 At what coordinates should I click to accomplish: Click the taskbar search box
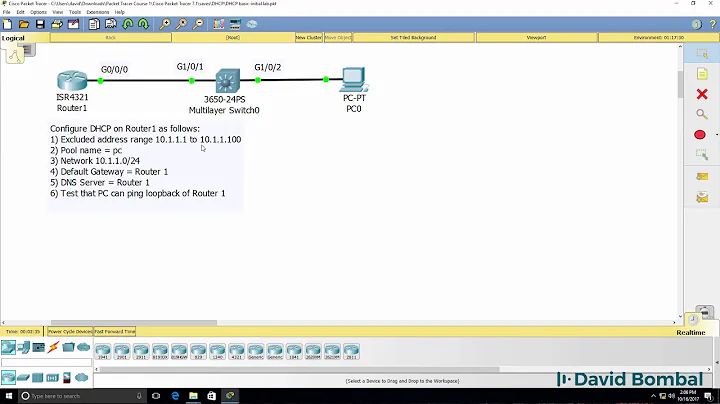pos(82,395)
